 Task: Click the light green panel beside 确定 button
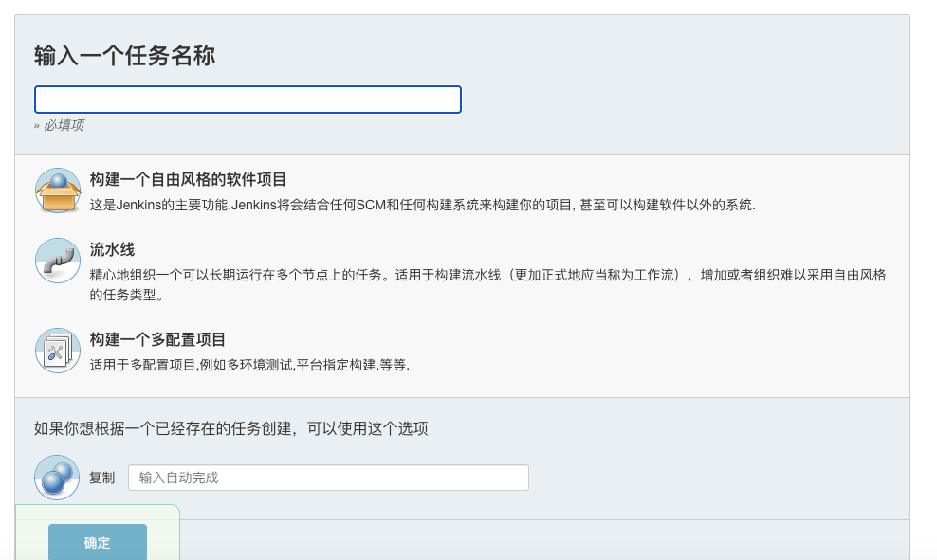coord(162,533)
